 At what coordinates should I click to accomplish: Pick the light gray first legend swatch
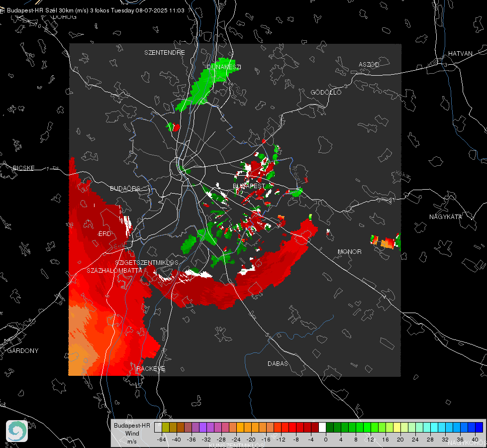tap(158, 428)
